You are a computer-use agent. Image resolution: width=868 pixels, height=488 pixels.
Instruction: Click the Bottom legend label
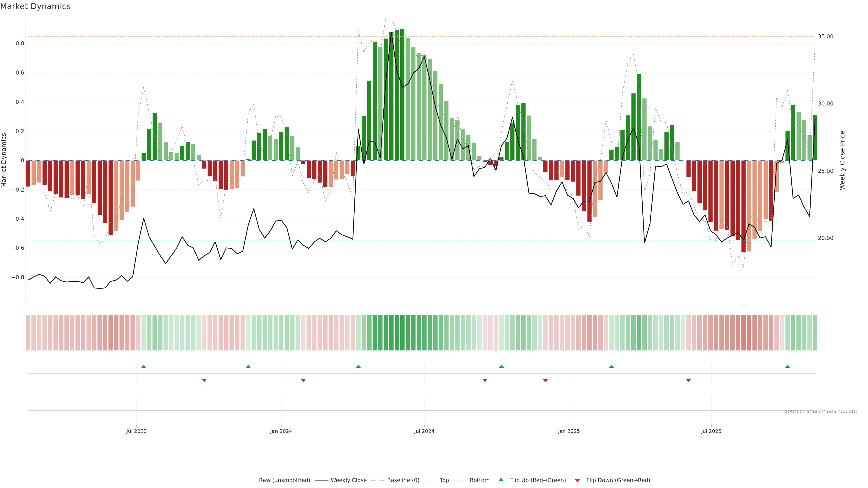pyautogui.click(x=479, y=480)
